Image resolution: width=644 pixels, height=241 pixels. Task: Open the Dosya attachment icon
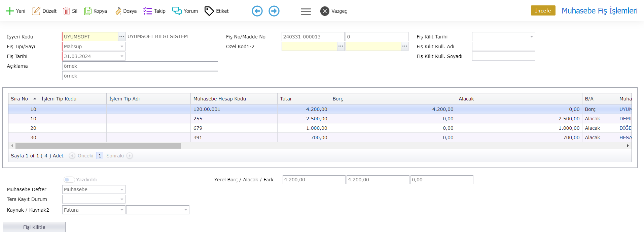[117, 11]
